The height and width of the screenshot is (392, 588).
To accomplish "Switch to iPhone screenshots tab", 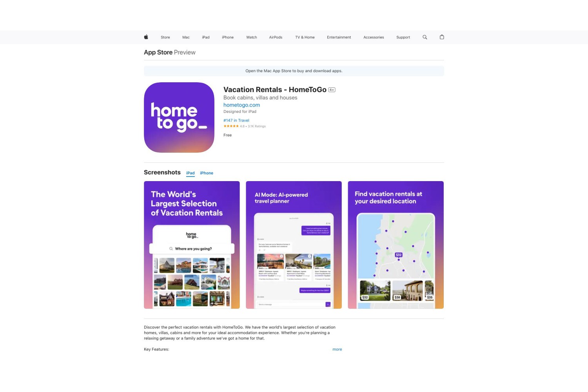I will (x=207, y=173).
